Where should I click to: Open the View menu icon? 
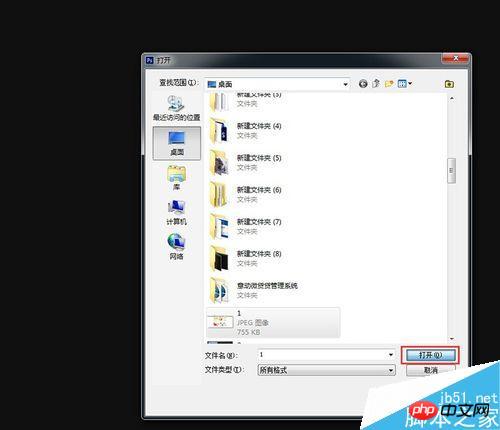coord(405,84)
